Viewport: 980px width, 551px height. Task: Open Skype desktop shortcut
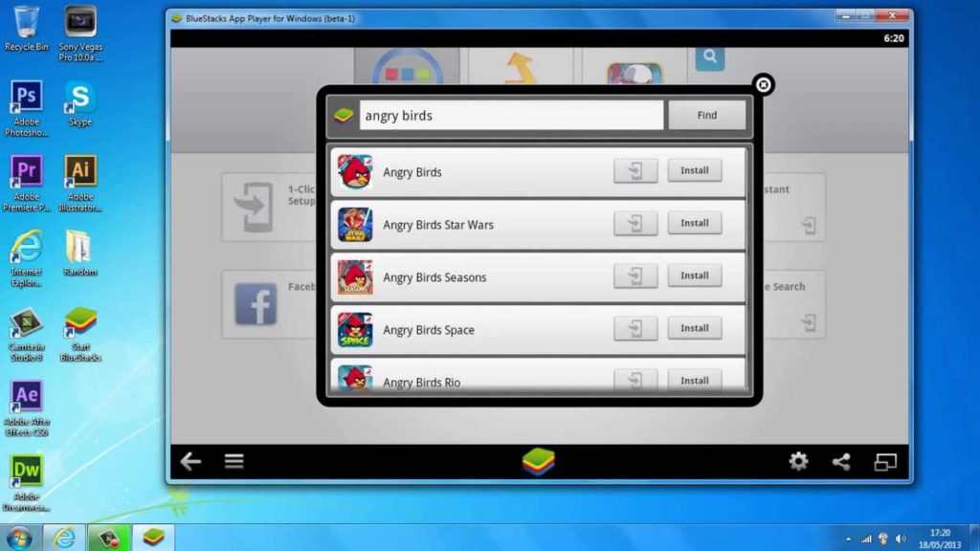(x=80, y=103)
